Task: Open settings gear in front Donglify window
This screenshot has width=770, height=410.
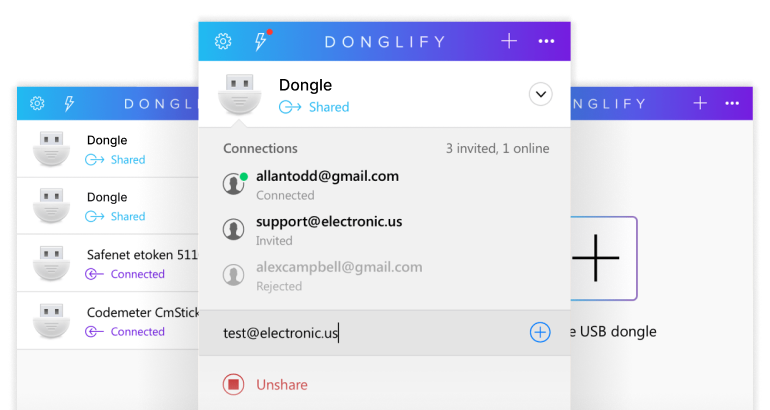Action: tap(223, 41)
